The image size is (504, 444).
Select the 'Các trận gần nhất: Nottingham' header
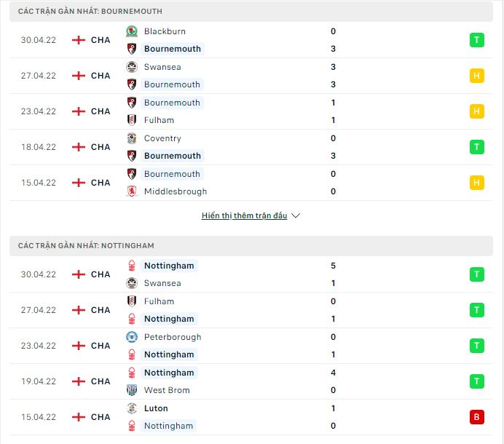click(86, 246)
